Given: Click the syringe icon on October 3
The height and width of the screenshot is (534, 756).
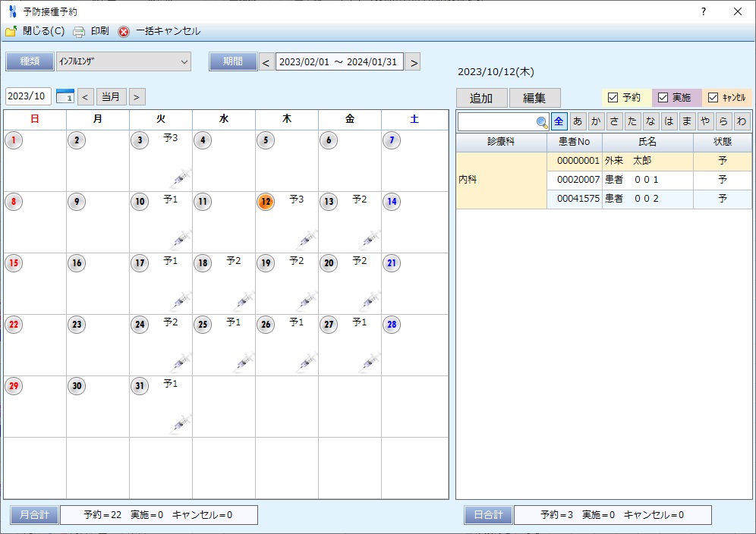Looking at the screenshot, I should pos(181,177).
